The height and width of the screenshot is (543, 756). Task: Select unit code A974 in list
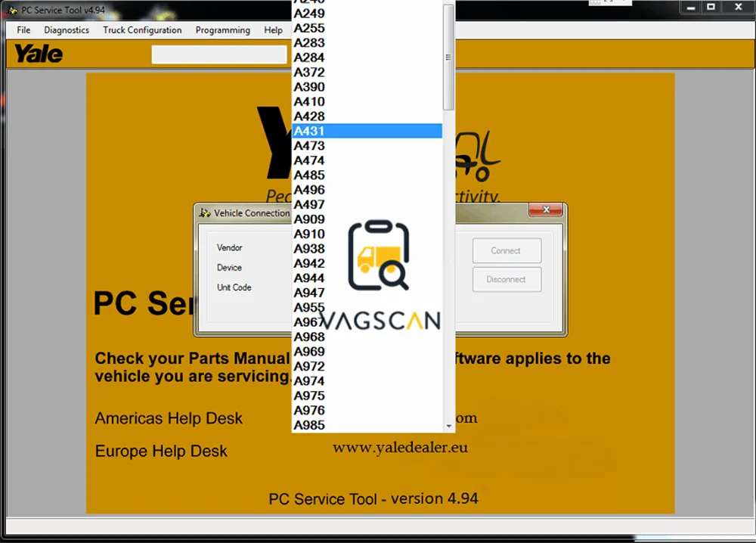coord(367,381)
